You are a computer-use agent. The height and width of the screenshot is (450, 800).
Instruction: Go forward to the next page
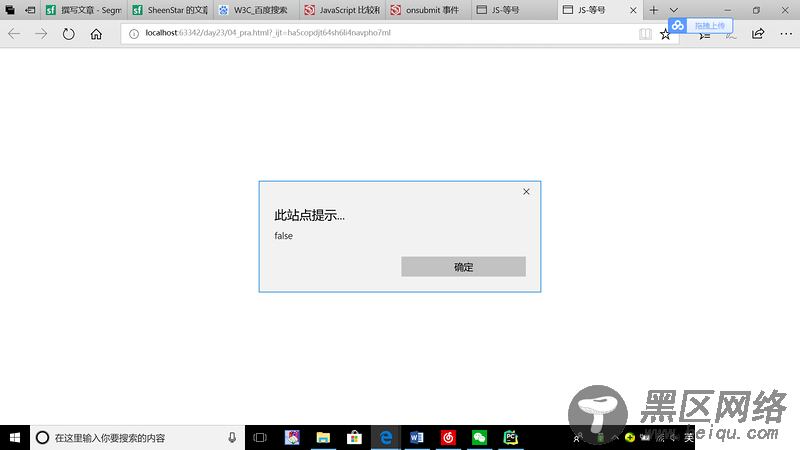pos(41,34)
